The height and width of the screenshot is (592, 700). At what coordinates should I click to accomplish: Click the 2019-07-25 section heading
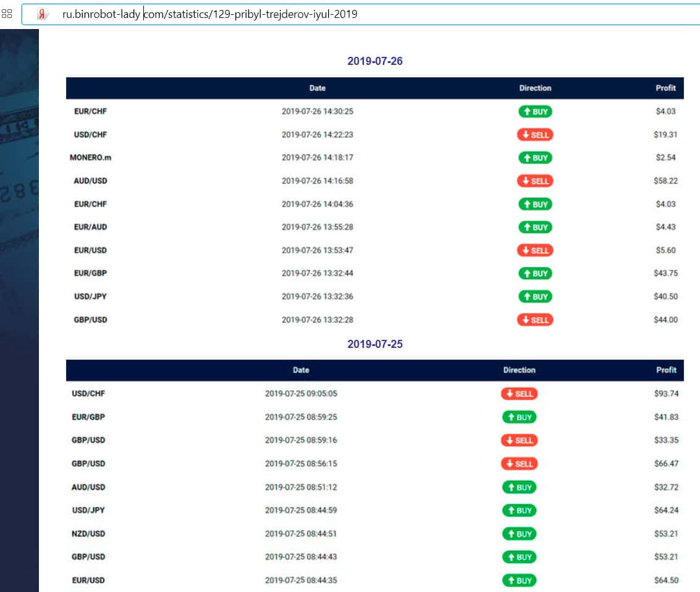click(x=375, y=344)
